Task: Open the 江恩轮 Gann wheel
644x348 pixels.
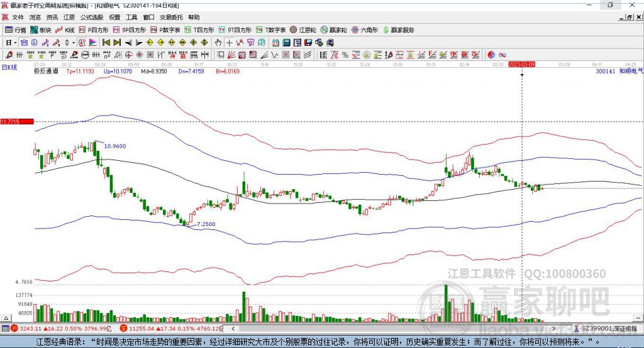Action: point(303,30)
